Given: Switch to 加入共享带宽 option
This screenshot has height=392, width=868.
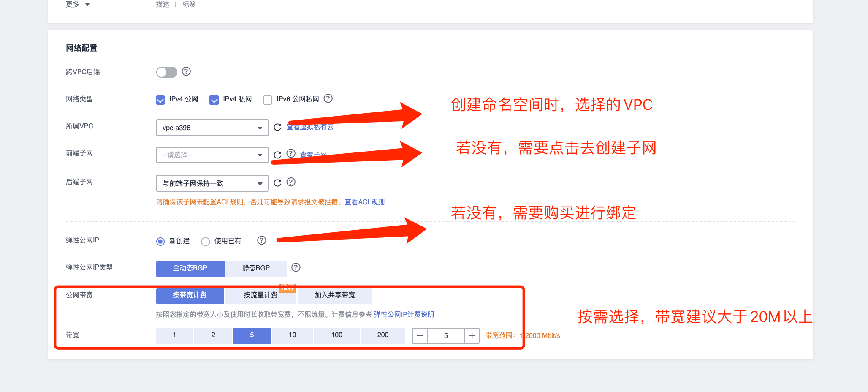Looking at the screenshot, I should click(335, 295).
